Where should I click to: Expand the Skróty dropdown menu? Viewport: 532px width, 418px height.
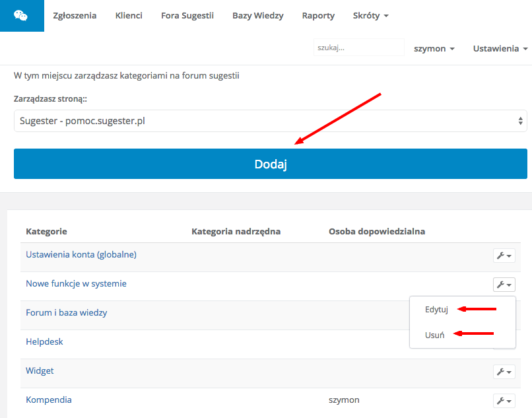pos(371,15)
